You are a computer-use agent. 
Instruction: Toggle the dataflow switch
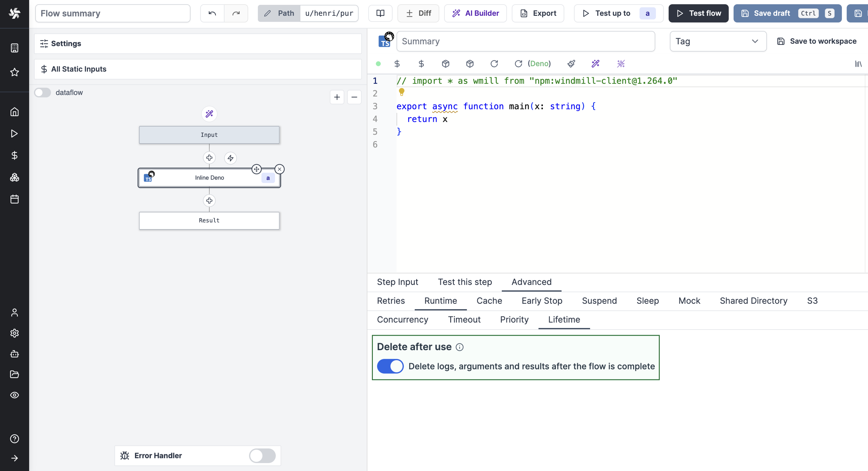tap(43, 92)
